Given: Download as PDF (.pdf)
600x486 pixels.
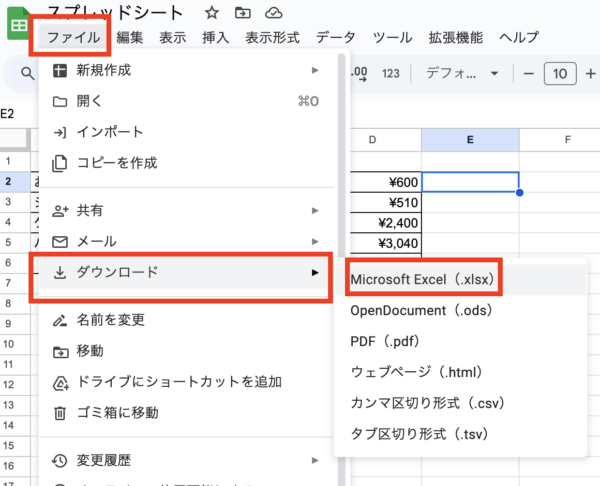Looking at the screenshot, I should 460,341.
